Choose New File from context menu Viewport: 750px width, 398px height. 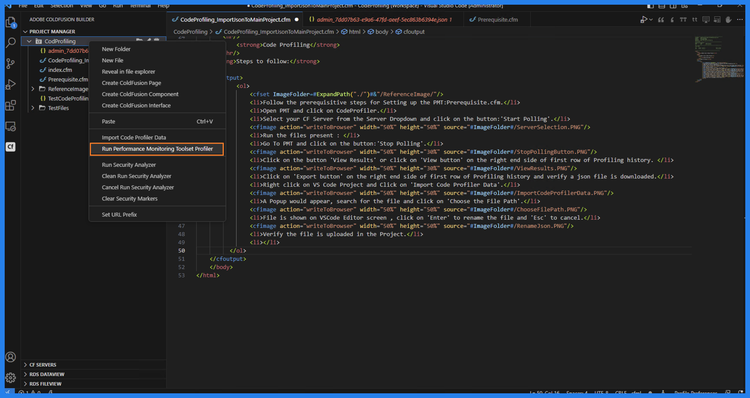157,60
